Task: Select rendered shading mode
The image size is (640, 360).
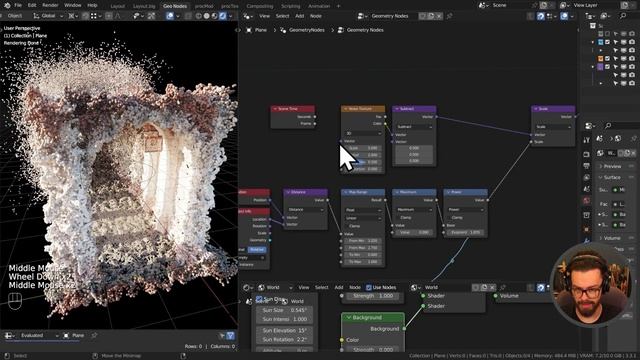Action: pyautogui.click(x=223, y=16)
